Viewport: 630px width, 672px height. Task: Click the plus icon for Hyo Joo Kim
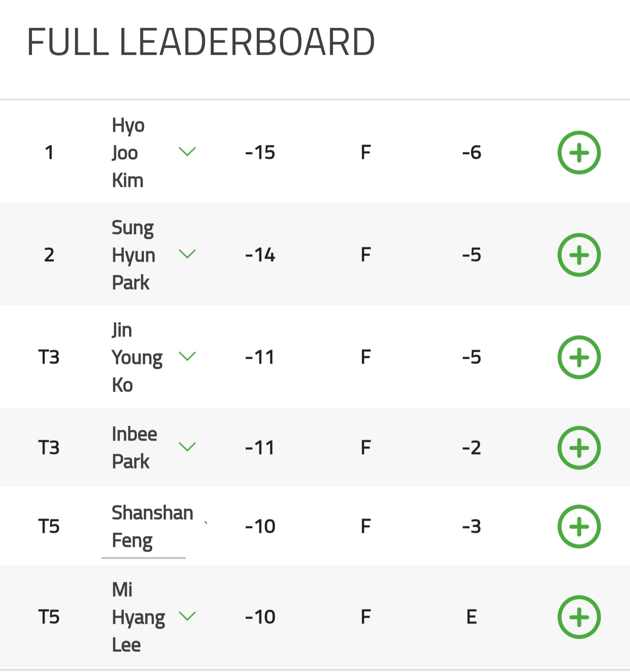coord(579,153)
